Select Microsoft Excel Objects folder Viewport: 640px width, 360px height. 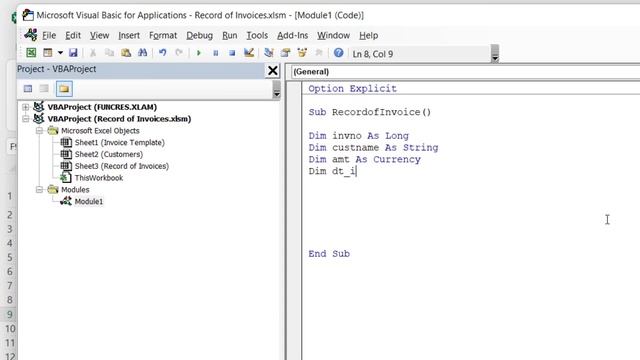(x=100, y=131)
